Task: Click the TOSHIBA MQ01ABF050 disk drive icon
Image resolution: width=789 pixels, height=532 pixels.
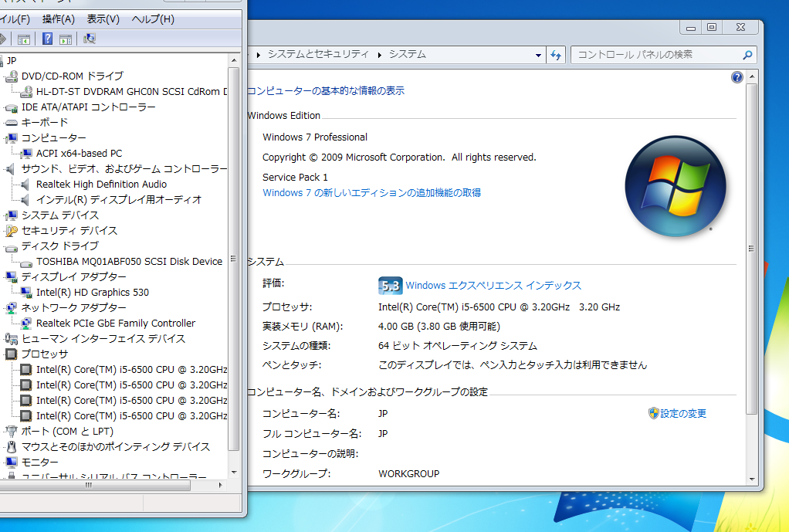Action: pos(25,261)
